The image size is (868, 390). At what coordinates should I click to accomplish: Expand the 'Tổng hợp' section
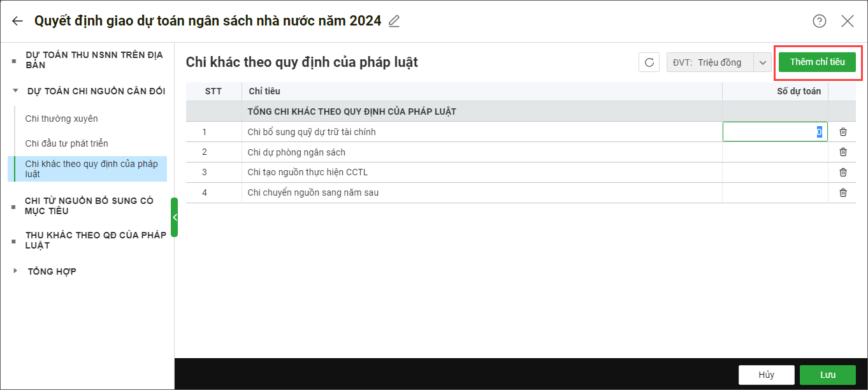15,271
